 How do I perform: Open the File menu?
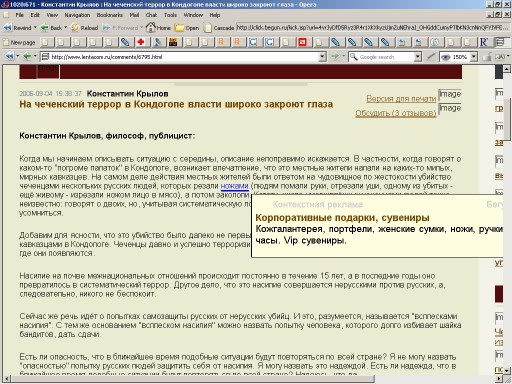[19, 15]
